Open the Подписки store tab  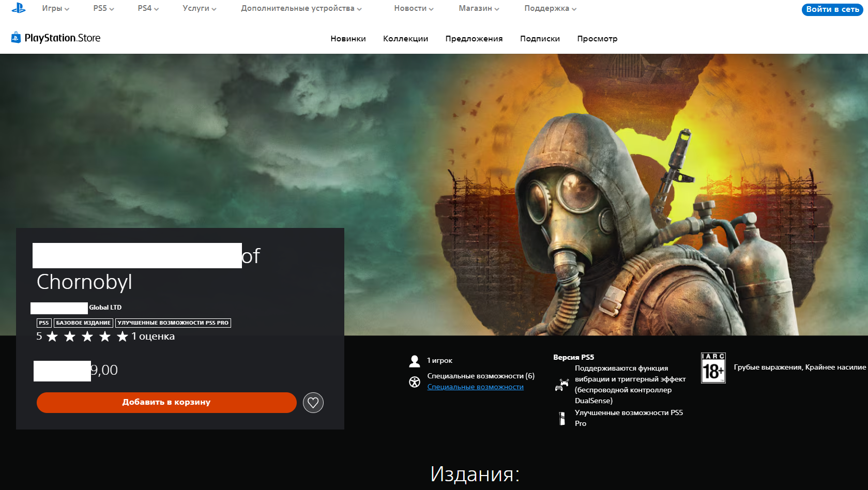(540, 39)
